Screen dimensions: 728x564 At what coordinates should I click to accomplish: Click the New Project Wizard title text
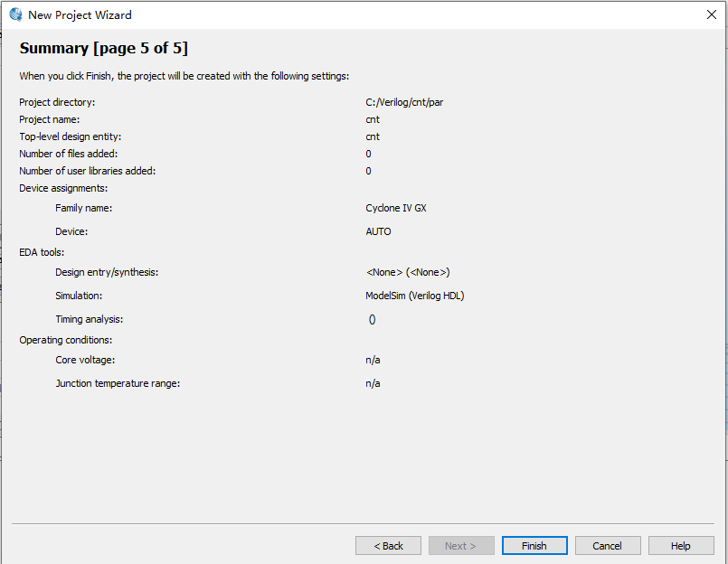(80, 15)
